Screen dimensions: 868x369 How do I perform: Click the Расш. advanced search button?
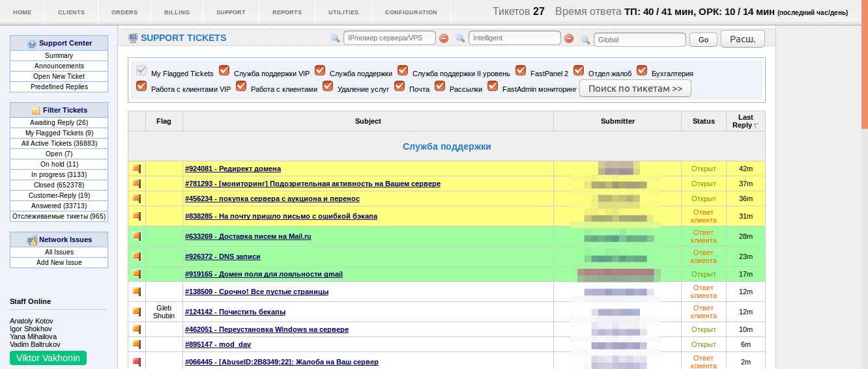point(742,39)
